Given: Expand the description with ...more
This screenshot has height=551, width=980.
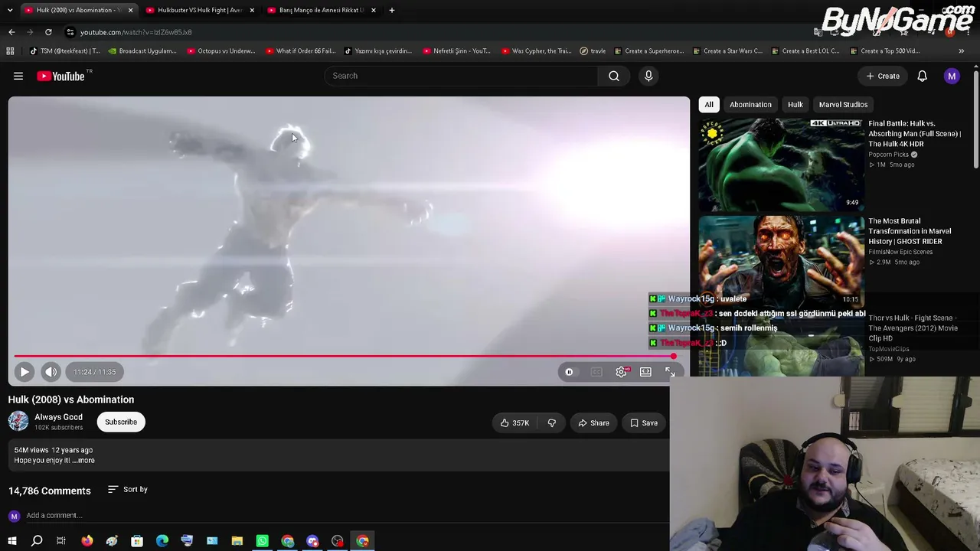Looking at the screenshot, I should 83,460.
